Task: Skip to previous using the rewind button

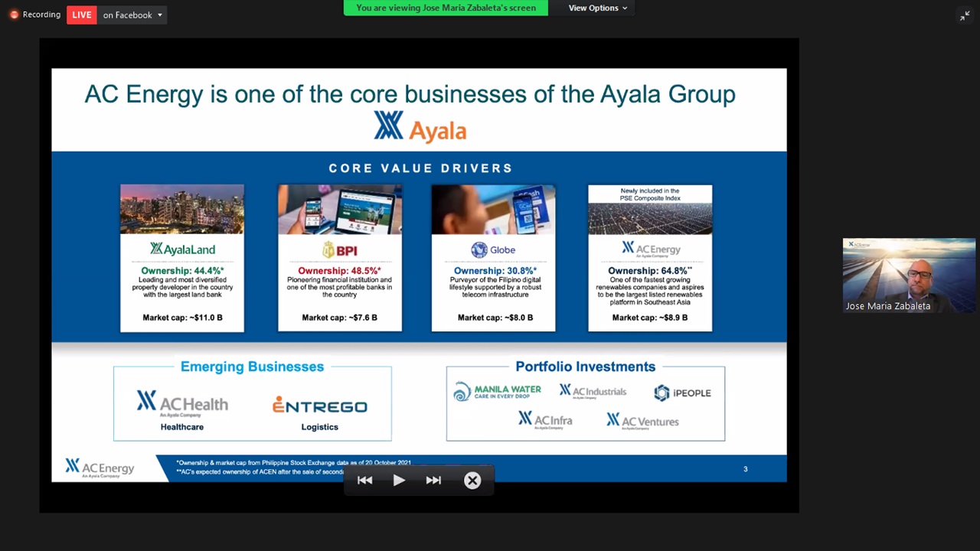Action: (x=364, y=480)
